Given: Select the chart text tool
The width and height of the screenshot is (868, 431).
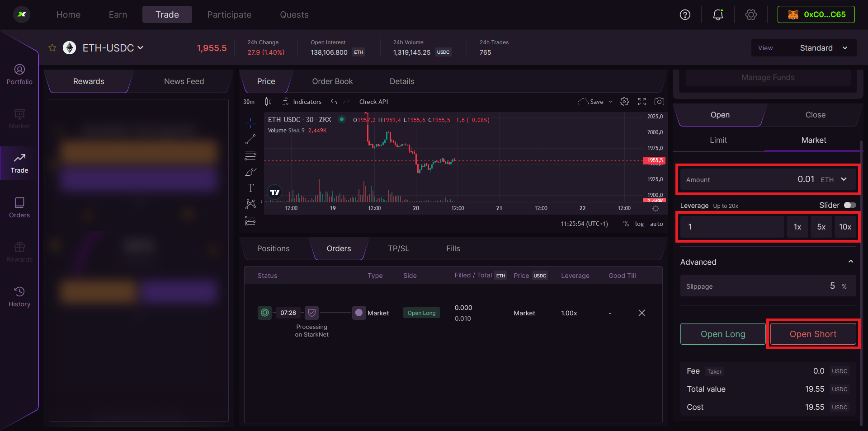Looking at the screenshot, I should pyautogui.click(x=250, y=188).
